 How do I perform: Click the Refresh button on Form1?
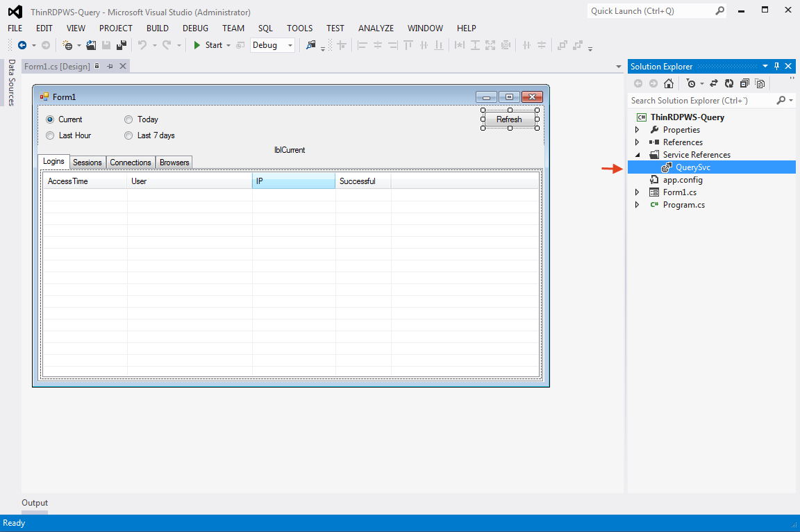(x=509, y=119)
